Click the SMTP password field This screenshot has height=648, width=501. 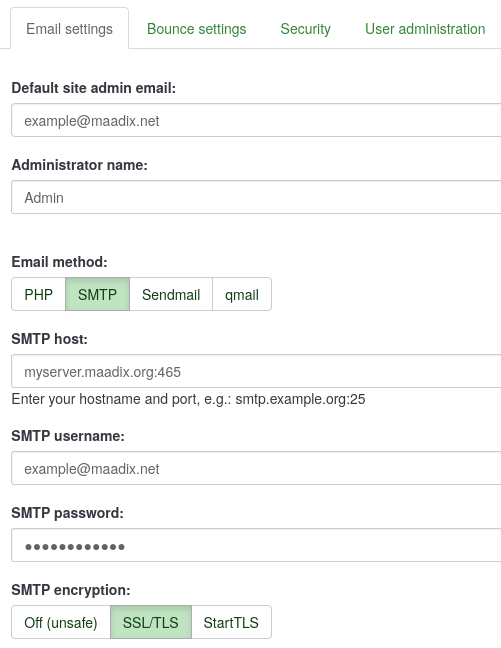pos(256,545)
